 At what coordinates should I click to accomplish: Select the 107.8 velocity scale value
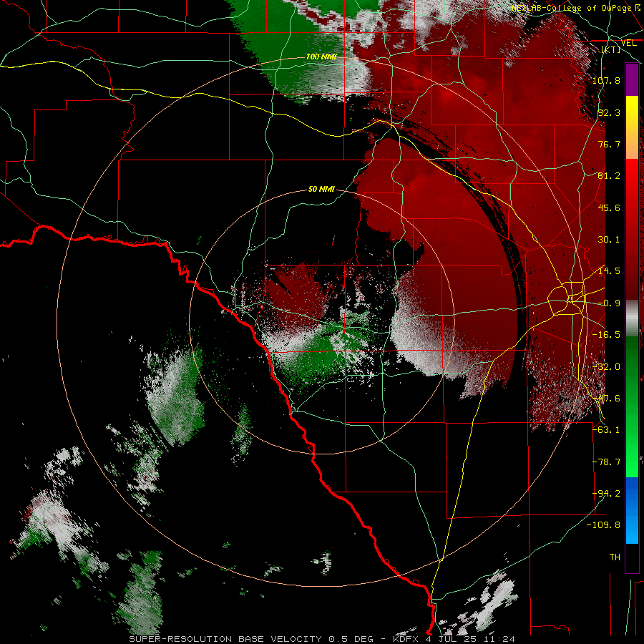tap(606, 80)
